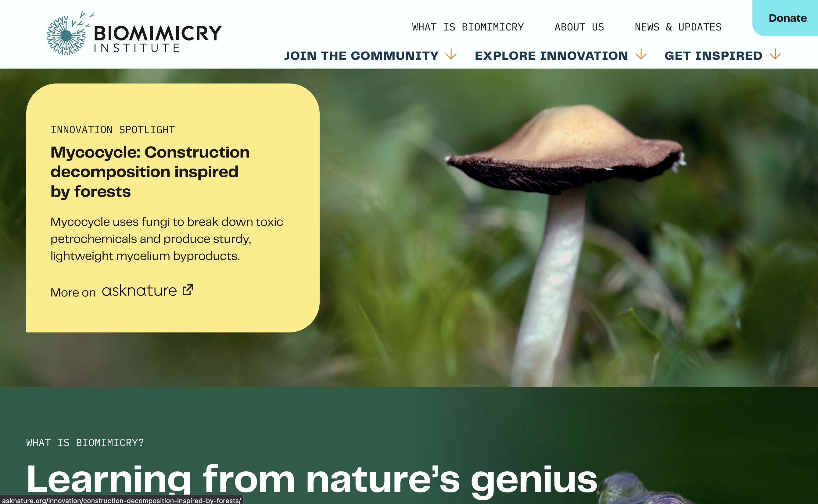
Task: Expand the Join the Community menu
Action: point(370,55)
